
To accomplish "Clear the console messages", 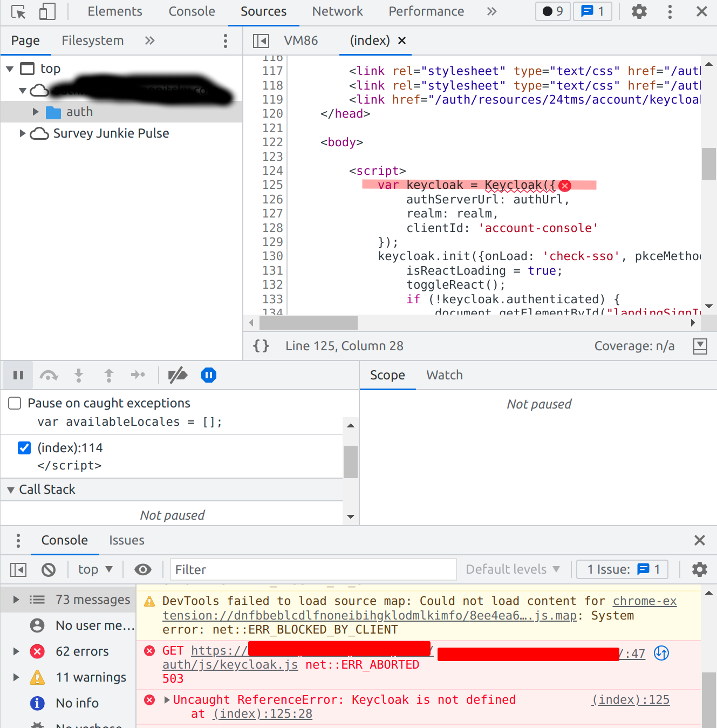I will click(48, 569).
